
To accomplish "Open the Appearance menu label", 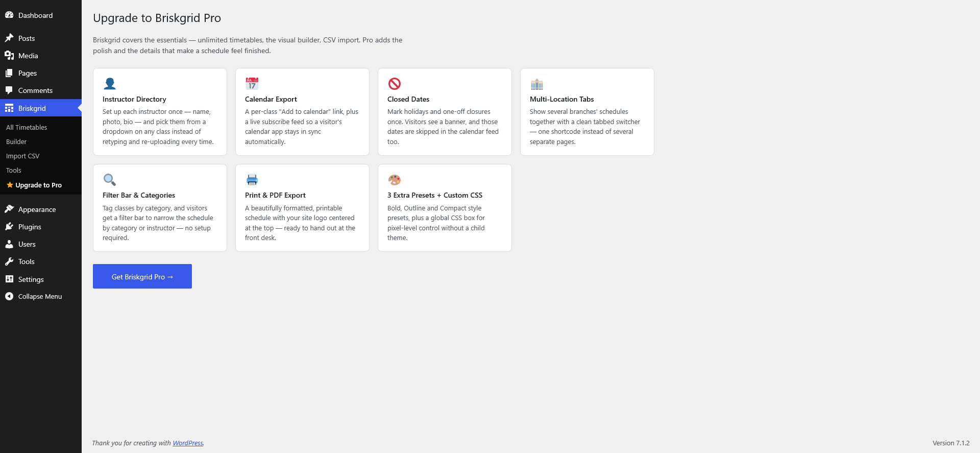I will (37, 209).
